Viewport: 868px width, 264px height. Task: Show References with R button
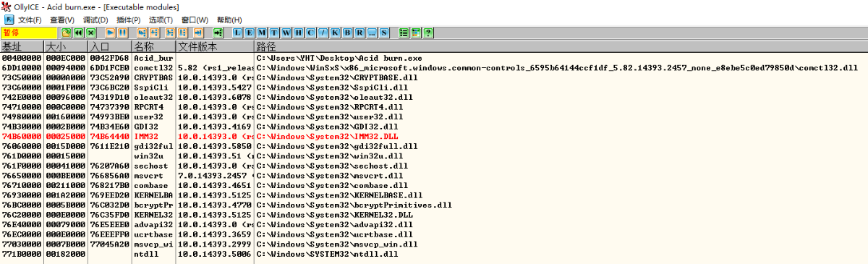359,33
